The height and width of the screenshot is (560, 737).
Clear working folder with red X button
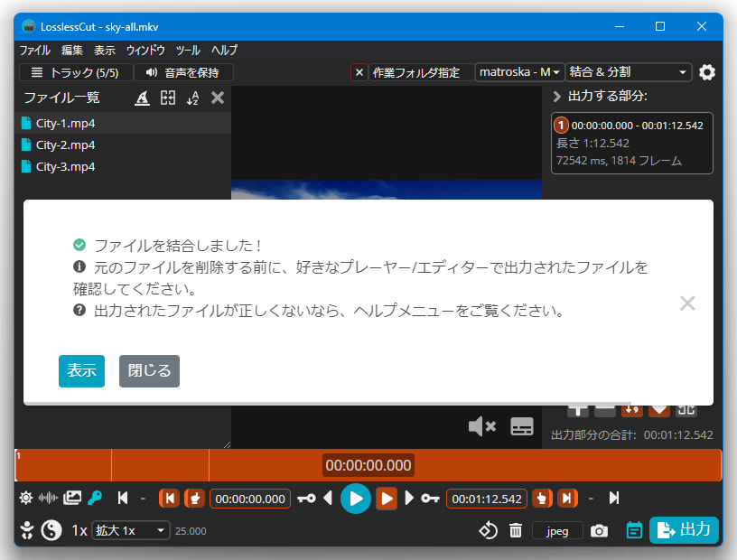pyautogui.click(x=359, y=72)
